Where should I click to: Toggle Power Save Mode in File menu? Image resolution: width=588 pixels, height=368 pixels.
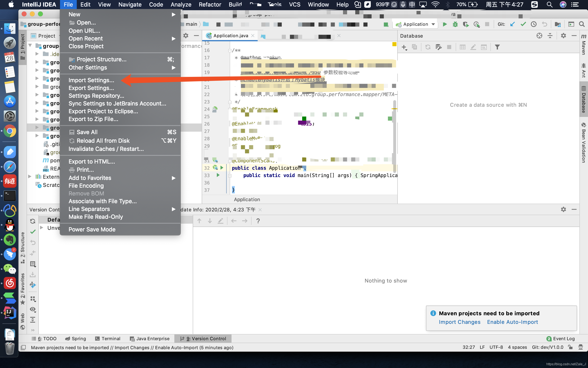[x=120, y=229]
